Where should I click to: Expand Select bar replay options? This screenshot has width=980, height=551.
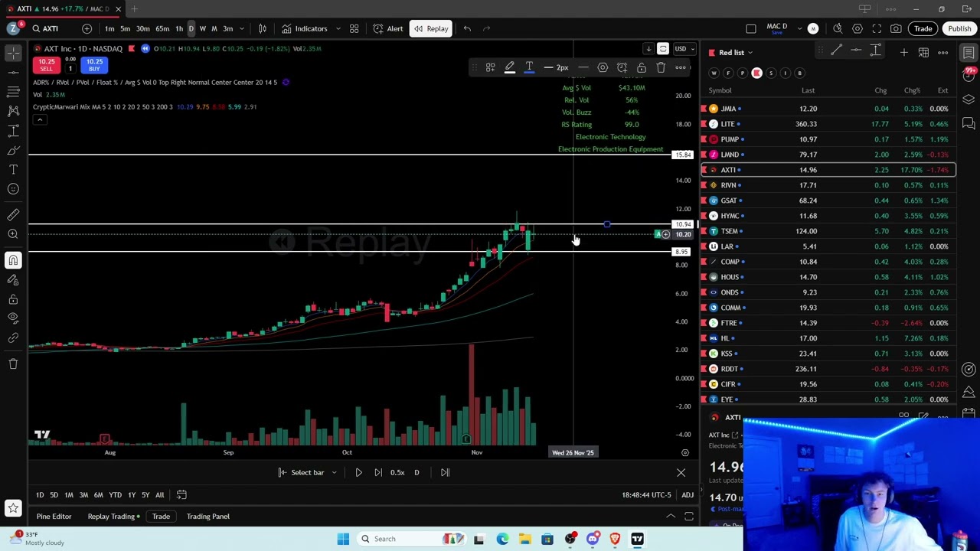pos(333,472)
